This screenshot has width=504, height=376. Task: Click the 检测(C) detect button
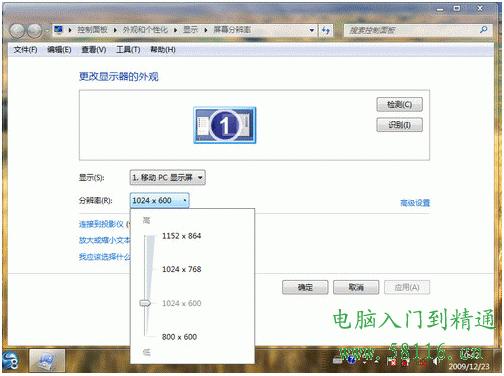[x=400, y=105]
